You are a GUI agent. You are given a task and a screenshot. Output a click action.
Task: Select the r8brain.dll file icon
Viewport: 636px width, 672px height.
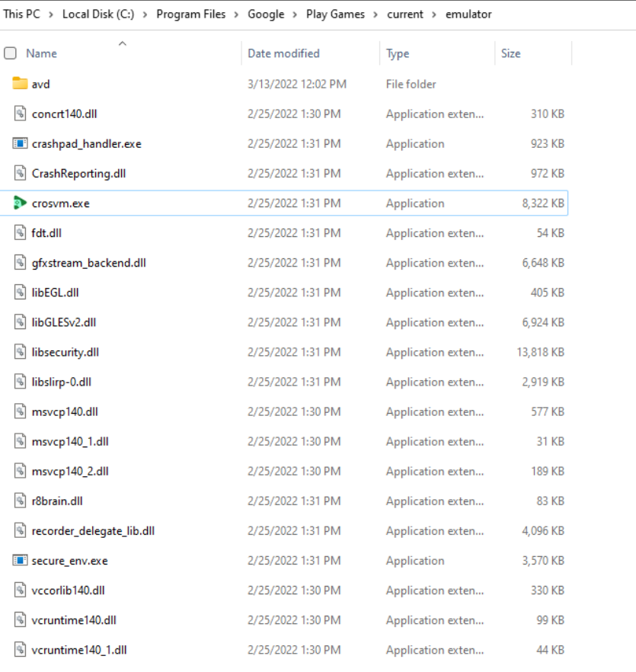click(x=20, y=501)
